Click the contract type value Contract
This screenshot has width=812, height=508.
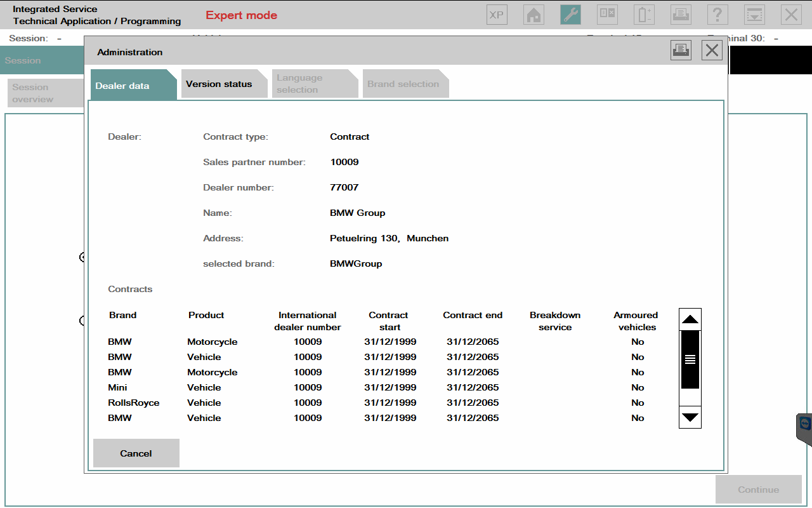pyautogui.click(x=350, y=137)
